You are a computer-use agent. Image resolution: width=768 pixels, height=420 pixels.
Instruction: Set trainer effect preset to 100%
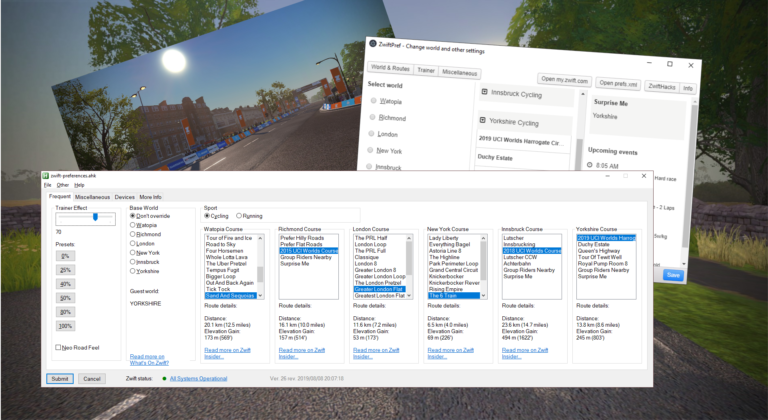click(65, 326)
